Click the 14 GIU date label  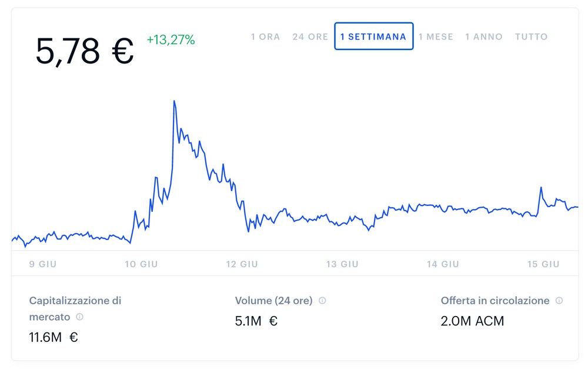(443, 264)
